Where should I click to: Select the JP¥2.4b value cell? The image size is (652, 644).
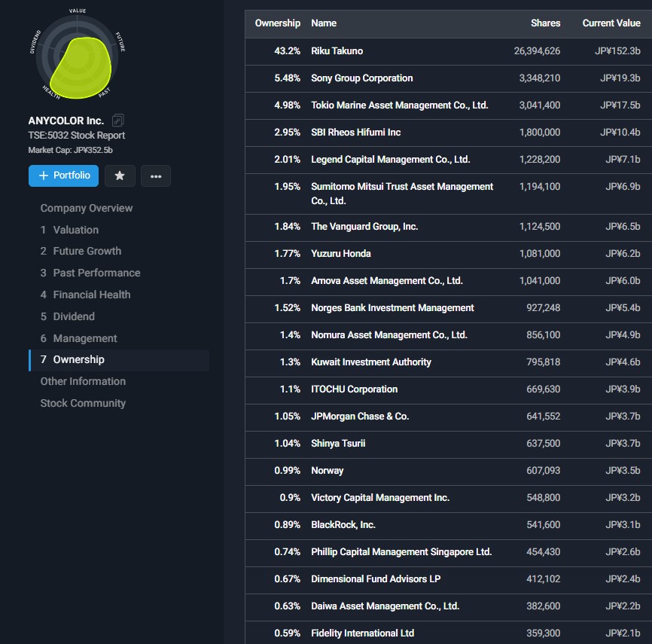[623, 578]
